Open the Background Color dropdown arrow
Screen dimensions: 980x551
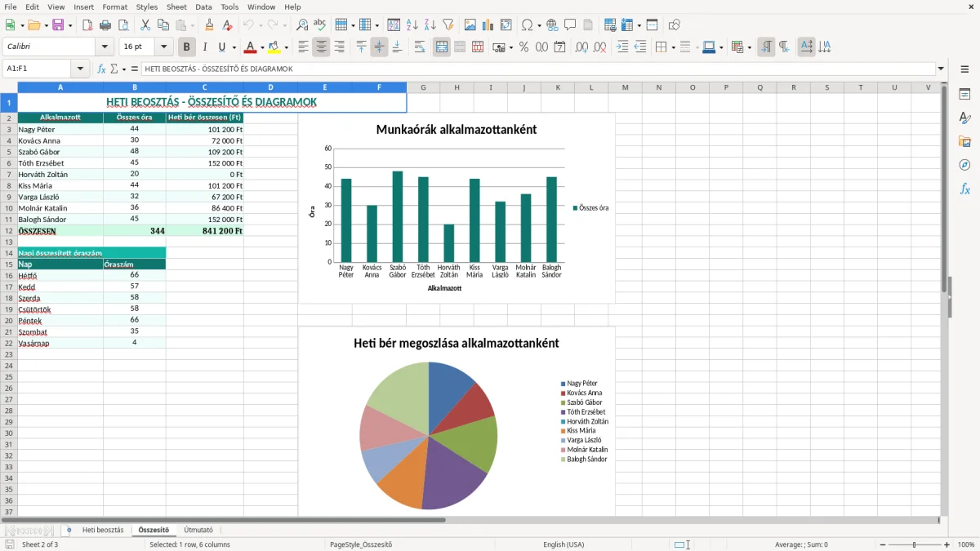286,47
